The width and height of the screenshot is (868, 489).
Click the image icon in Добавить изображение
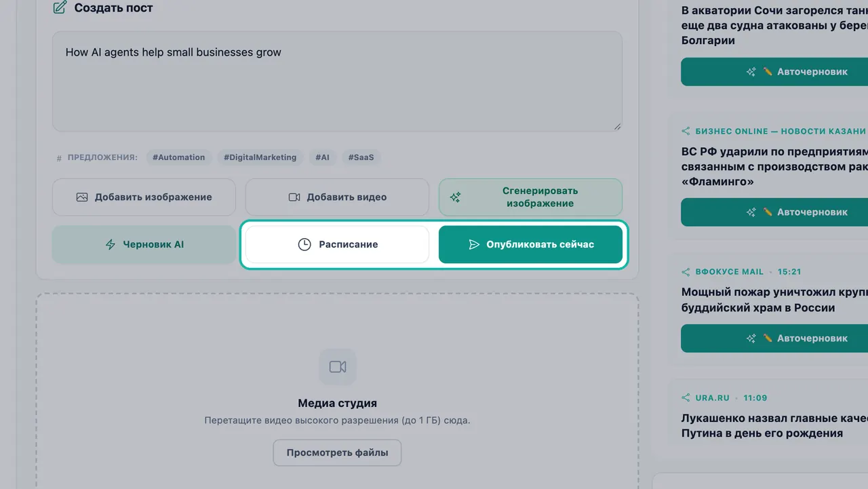[x=82, y=197]
